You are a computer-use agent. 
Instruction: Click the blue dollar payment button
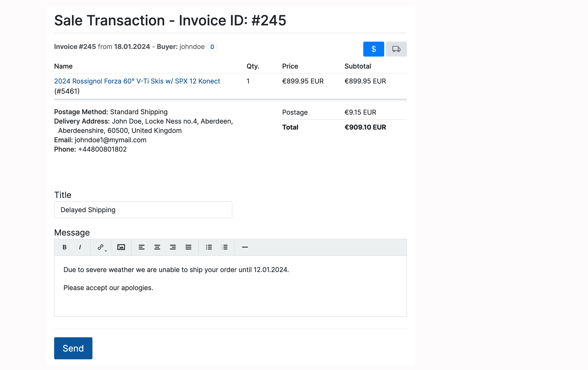click(373, 49)
